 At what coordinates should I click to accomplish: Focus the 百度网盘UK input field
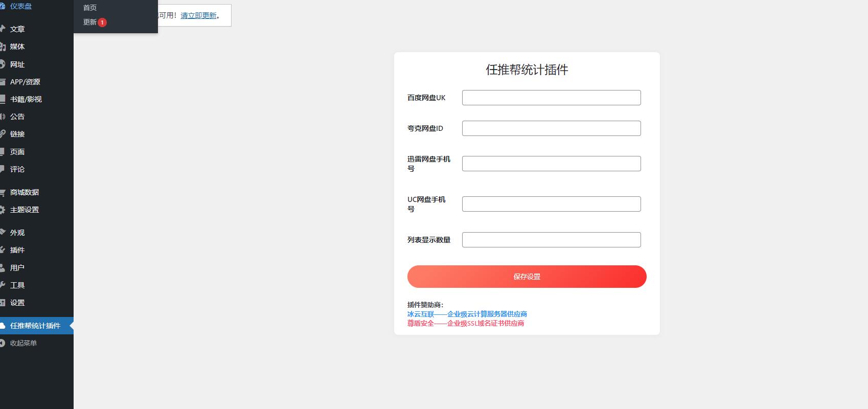pyautogui.click(x=551, y=98)
